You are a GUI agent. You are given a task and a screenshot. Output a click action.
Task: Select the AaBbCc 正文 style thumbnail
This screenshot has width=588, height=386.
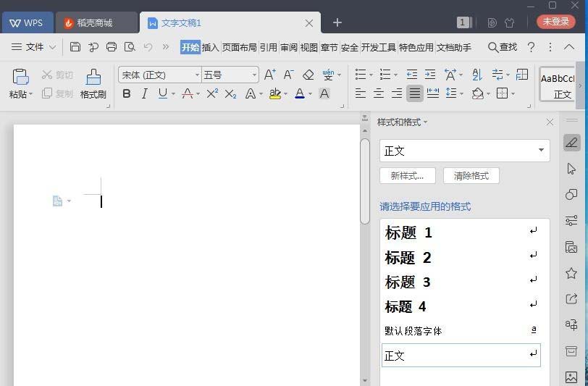pyautogui.click(x=558, y=85)
